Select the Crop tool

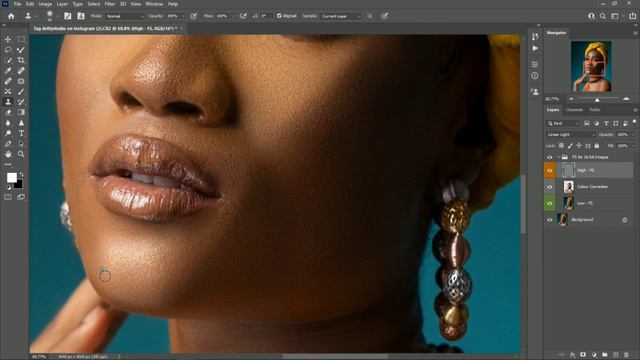(x=21, y=60)
